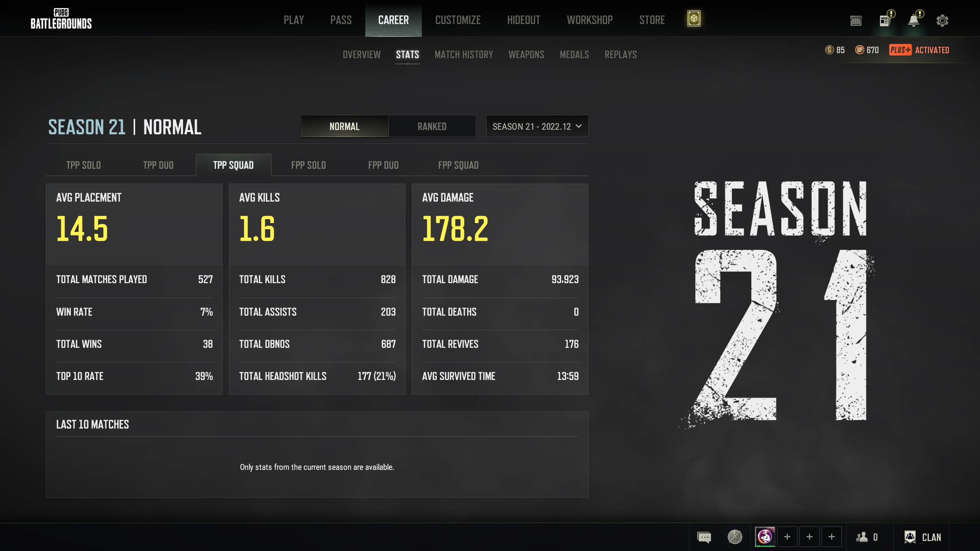980x551 pixels.
Task: Select the TPP Solo tab
Action: point(83,165)
